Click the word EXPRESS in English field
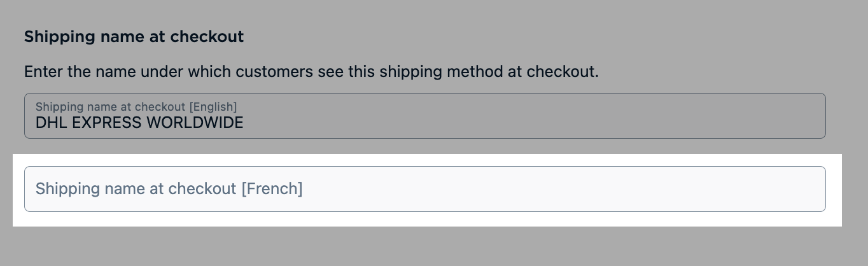The height and width of the screenshot is (266, 868). 107,123
